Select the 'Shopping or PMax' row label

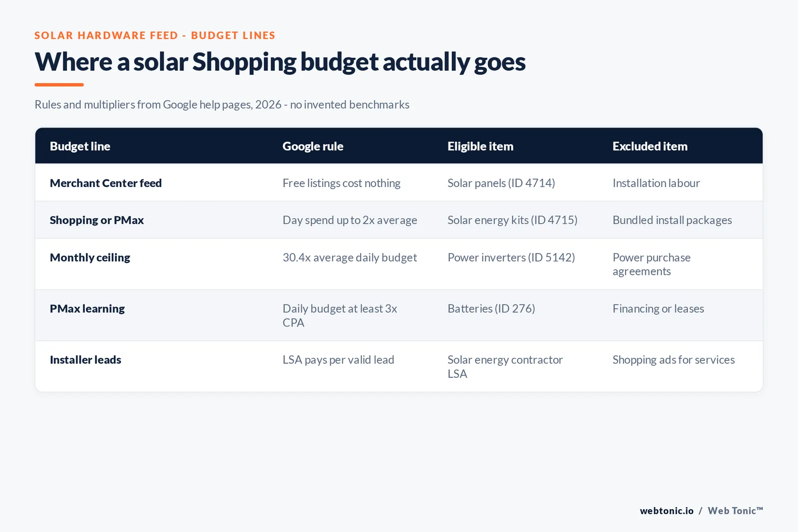(x=97, y=220)
